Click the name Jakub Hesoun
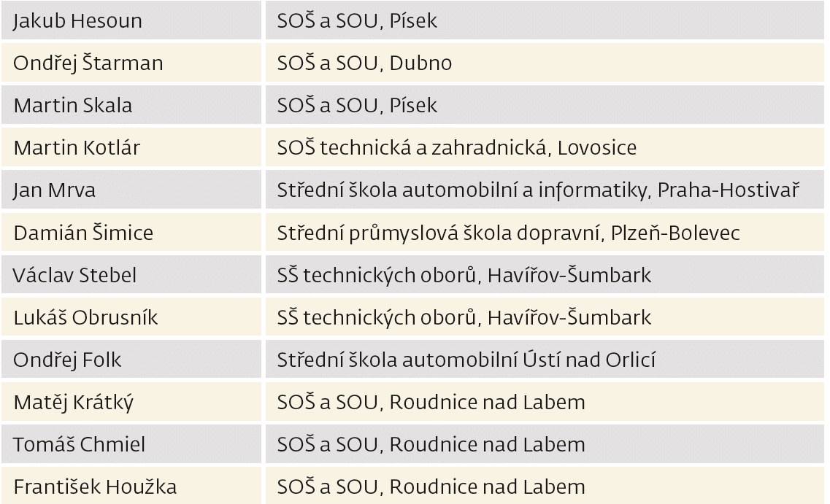This screenshot has width=830, height=504. (x=77, y=20)
